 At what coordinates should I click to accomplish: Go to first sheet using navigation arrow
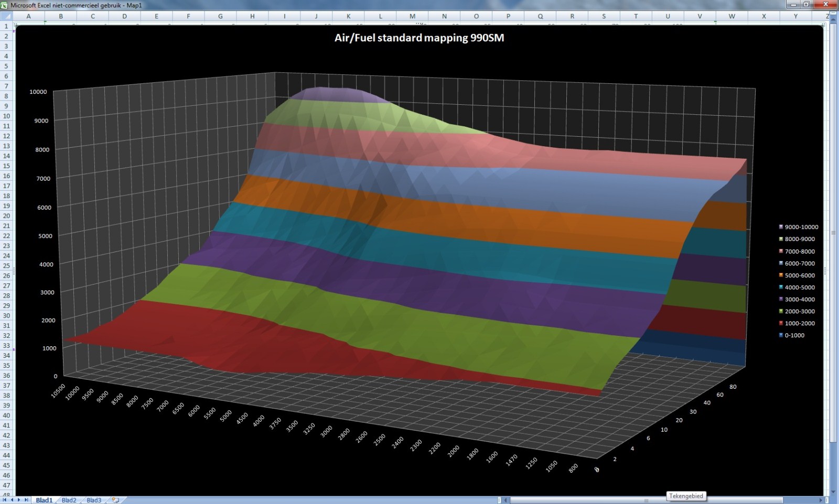[x=6, y=500]
